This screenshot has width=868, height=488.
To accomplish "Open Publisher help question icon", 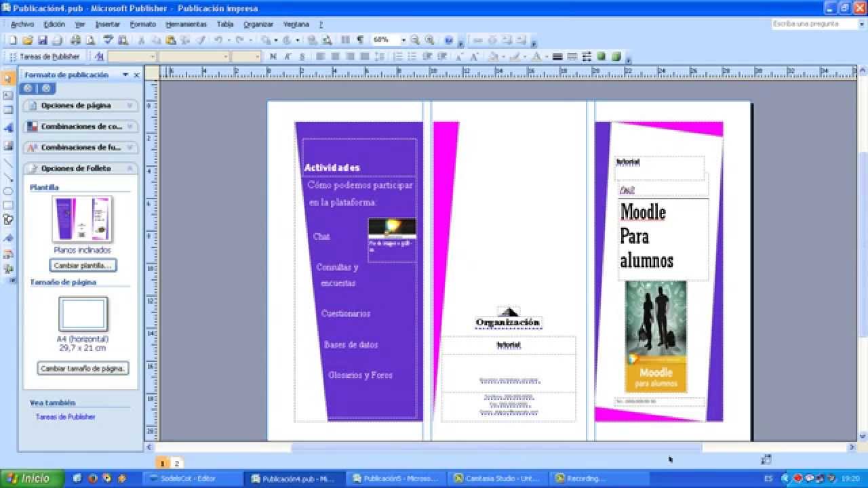I will click(x=449, y=40).
